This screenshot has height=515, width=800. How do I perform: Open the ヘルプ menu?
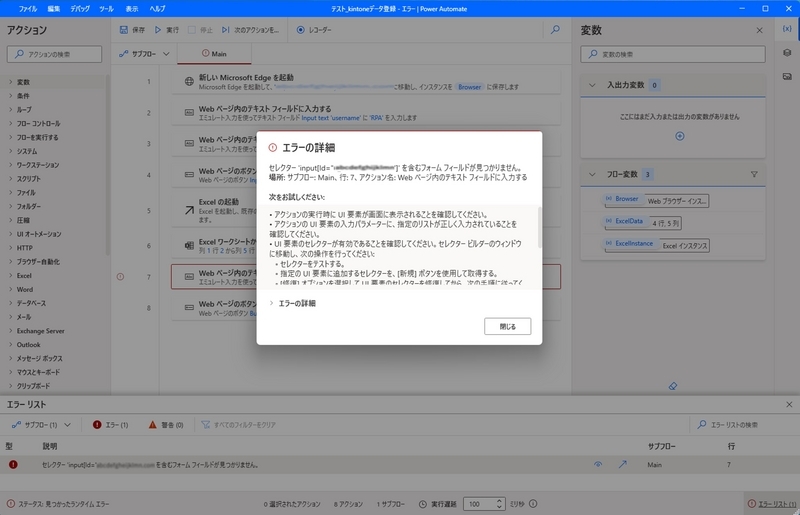[157, 9]
